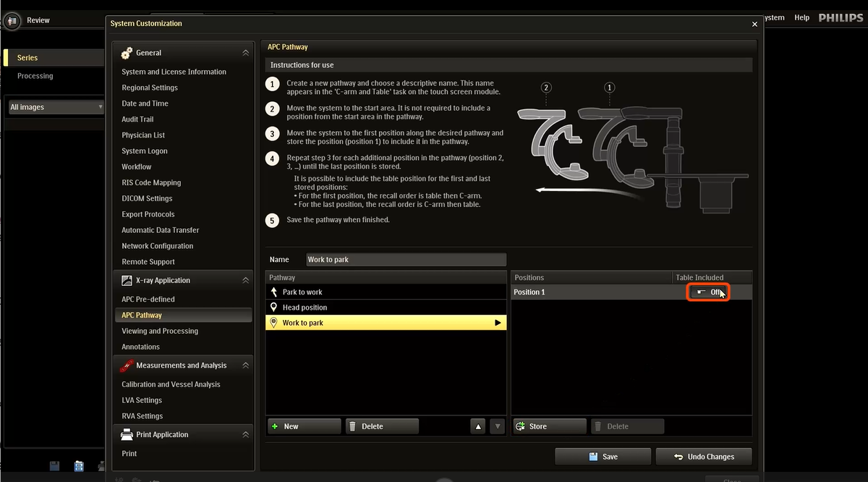Store the current position
Screen dimensions: 868x482
point(550,427)
